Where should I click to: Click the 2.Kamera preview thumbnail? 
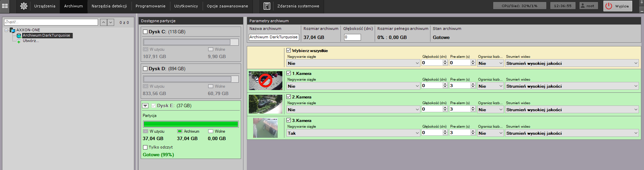pos(265,104)
